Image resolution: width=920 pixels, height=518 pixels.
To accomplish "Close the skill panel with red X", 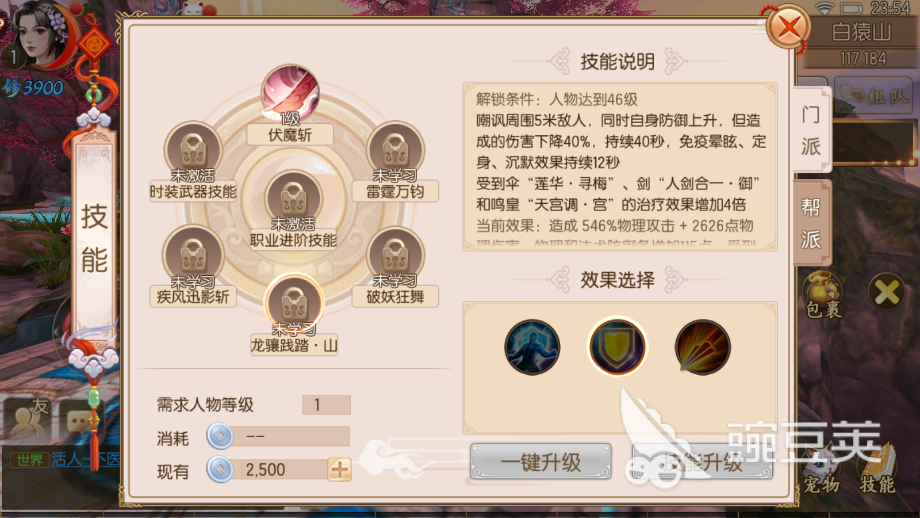I will tap(789, 26).
